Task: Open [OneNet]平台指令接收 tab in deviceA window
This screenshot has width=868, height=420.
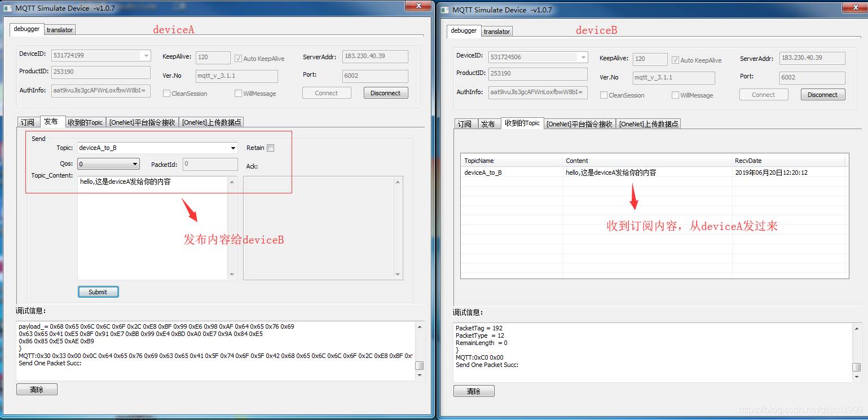Action: (142, 122)
